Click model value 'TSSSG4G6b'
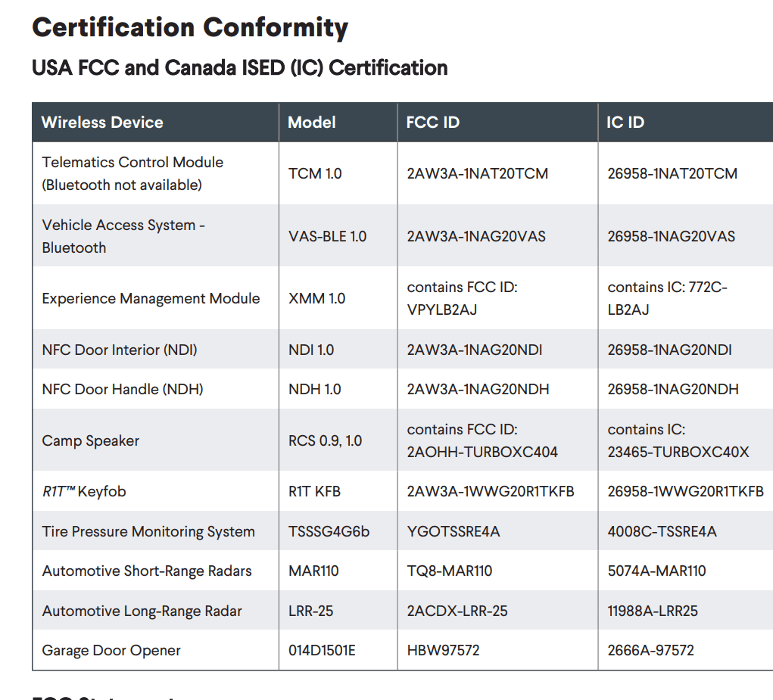This screenshot has height=700, width=773. tap(329, 531)
